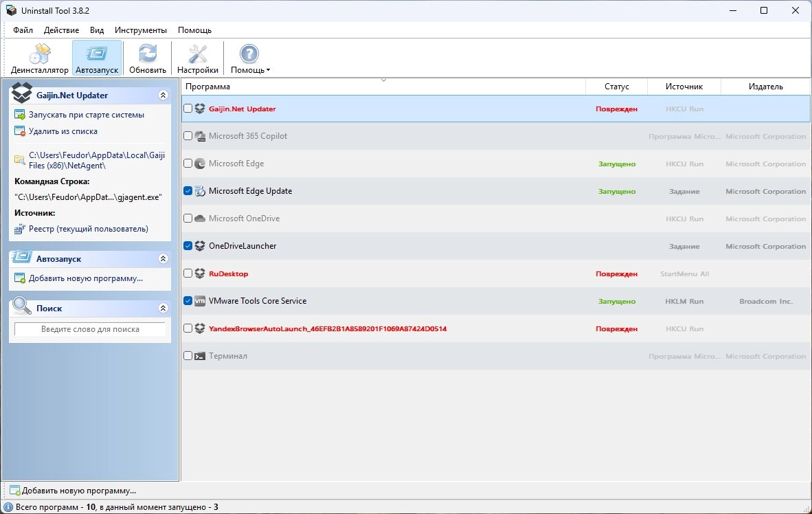
Task: Click Запускать при старте системы link
Action: pyautogui.click(x=87, y=115)
